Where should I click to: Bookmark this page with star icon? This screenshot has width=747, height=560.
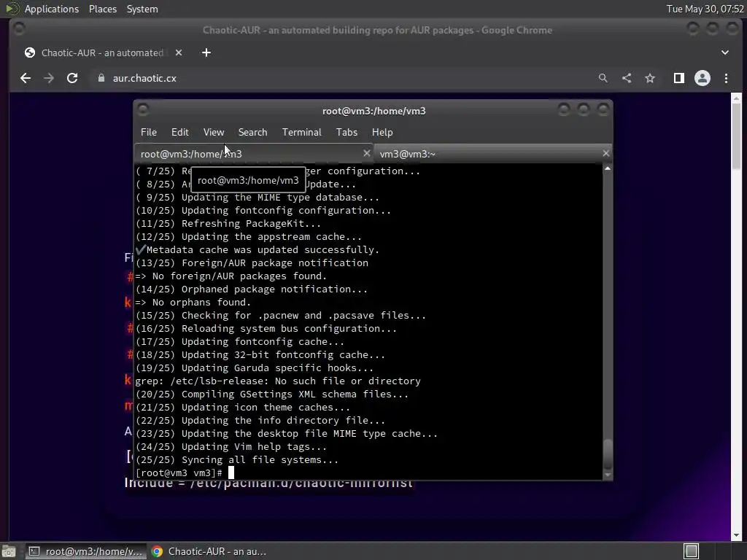point(650,78)
